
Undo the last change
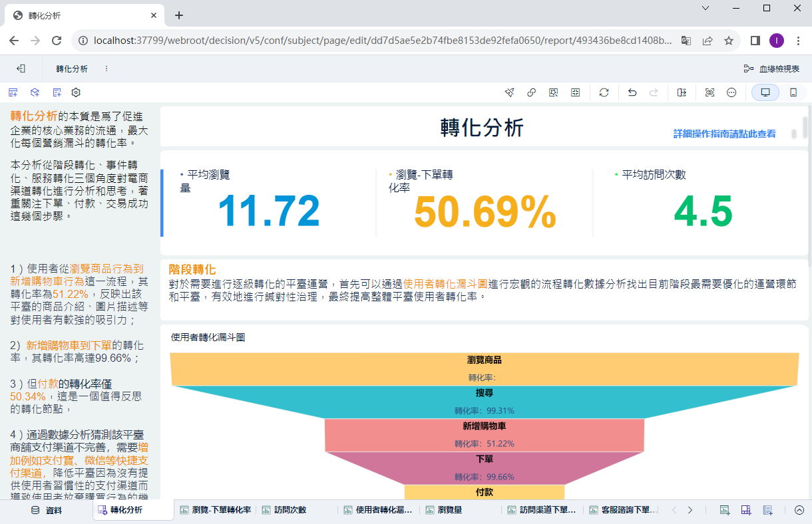tap(632, 92)
